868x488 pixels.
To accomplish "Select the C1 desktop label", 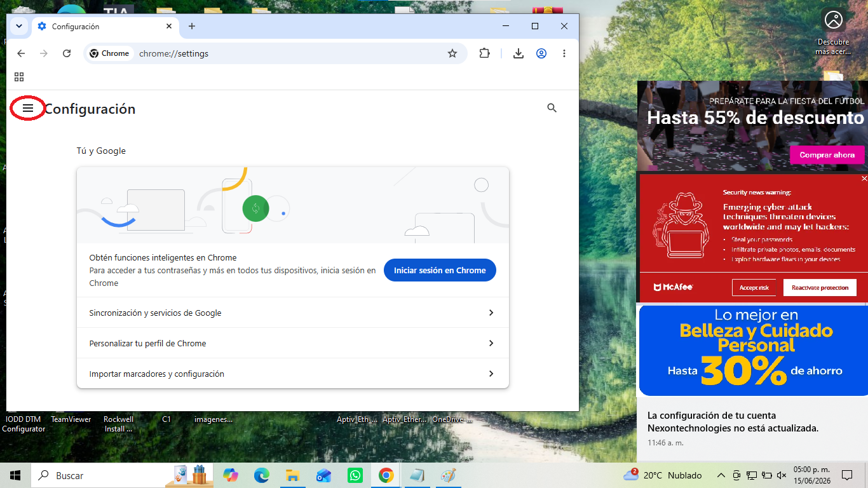I will [x=166, y=419].
